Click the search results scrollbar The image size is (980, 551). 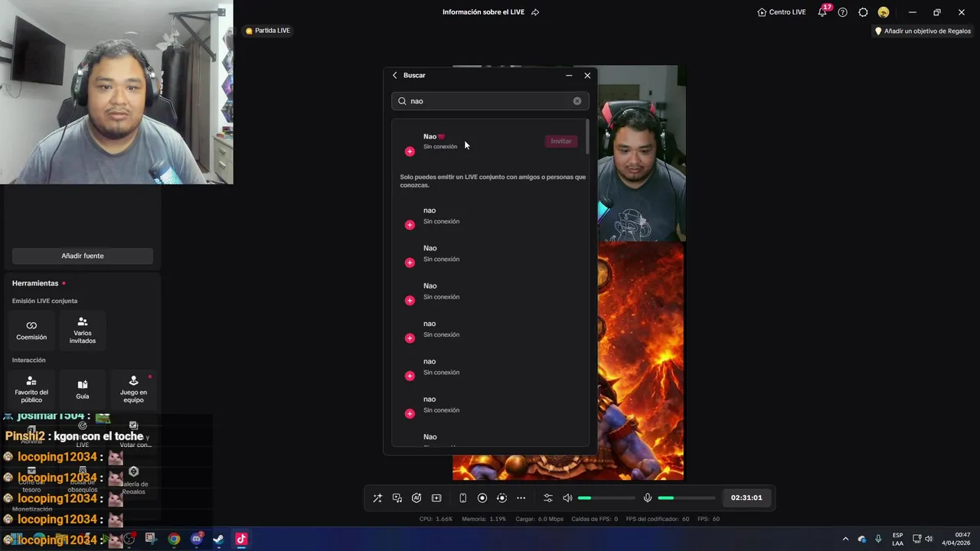587,136
